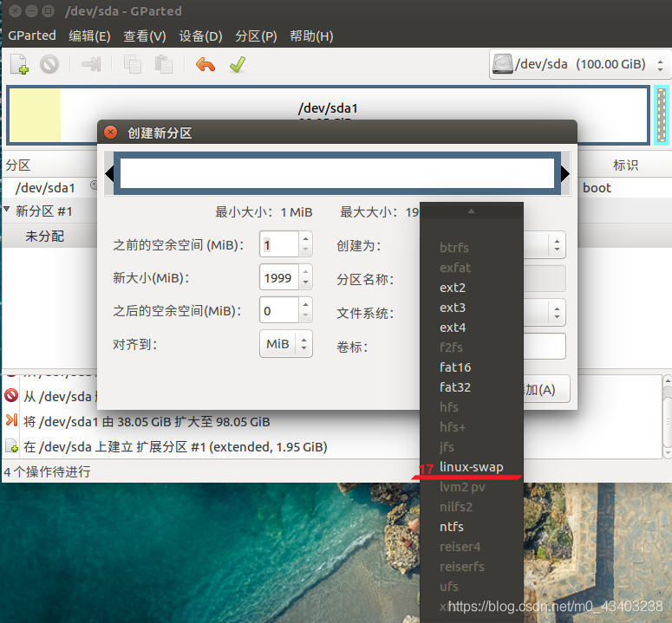Open the GParted menu

click(32, 36)
